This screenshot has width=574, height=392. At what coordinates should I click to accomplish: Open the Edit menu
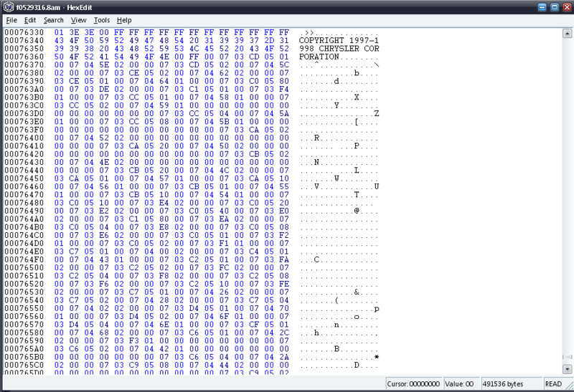[x=30, y=20]
